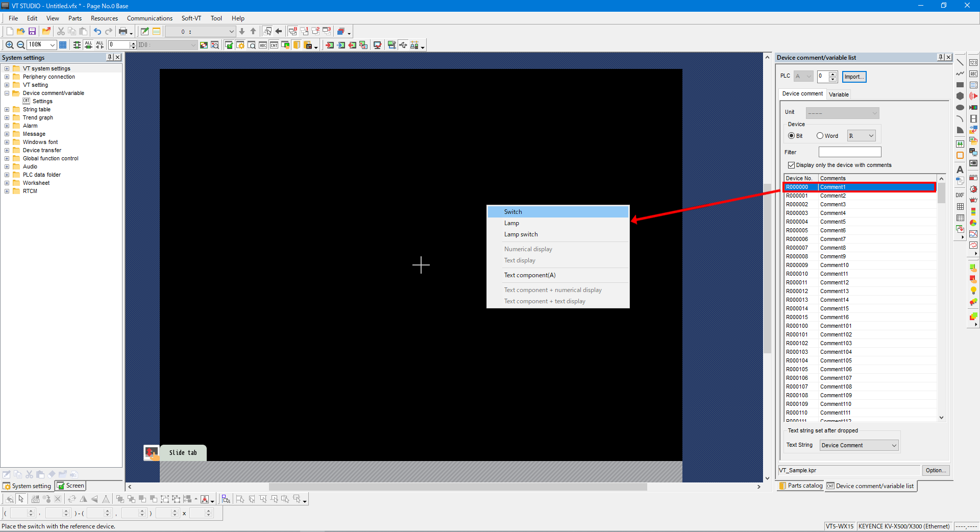Click the Import... button
This screenshot has height=532, width=980.
point(854,77)
